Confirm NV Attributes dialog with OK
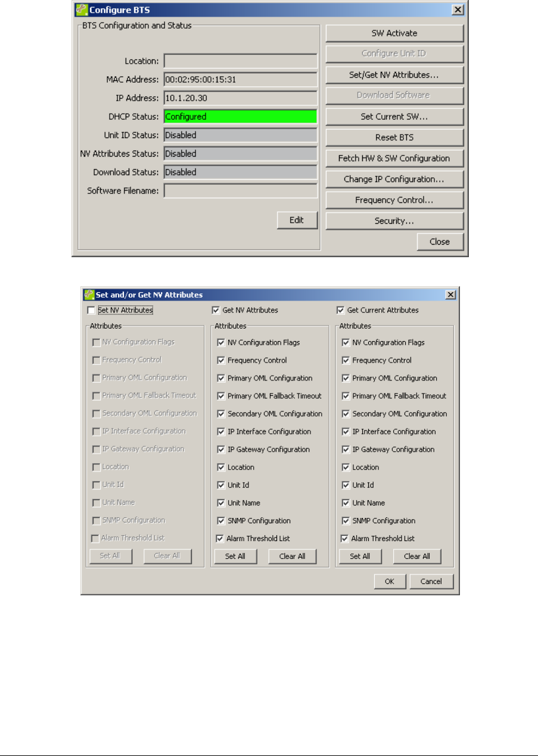 pyautogui.click(x=390, y=582)
